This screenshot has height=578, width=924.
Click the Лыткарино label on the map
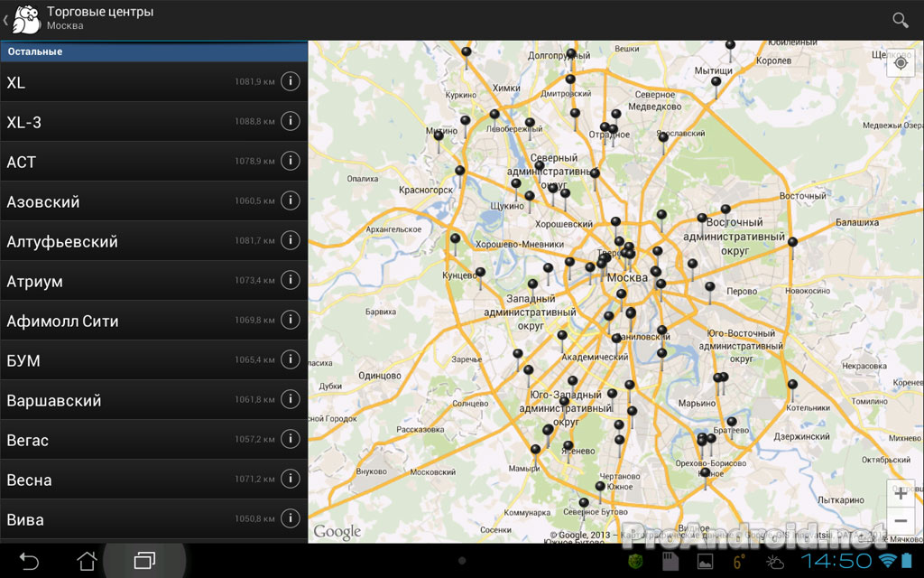tap(840, 500)
